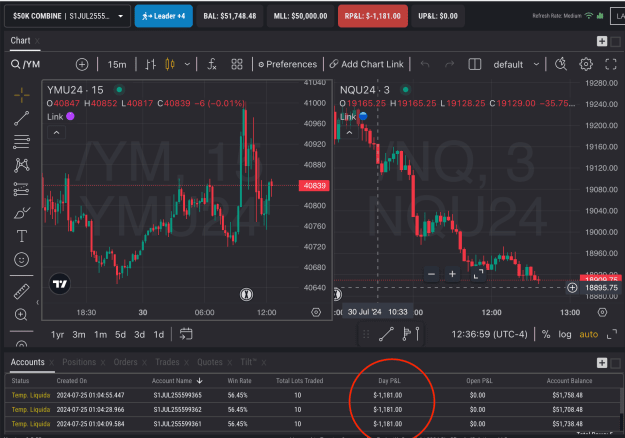Add a panel to the Accounts area plus icon
Image resolution: width=625 pixels, height=438 pixels.
602,363
